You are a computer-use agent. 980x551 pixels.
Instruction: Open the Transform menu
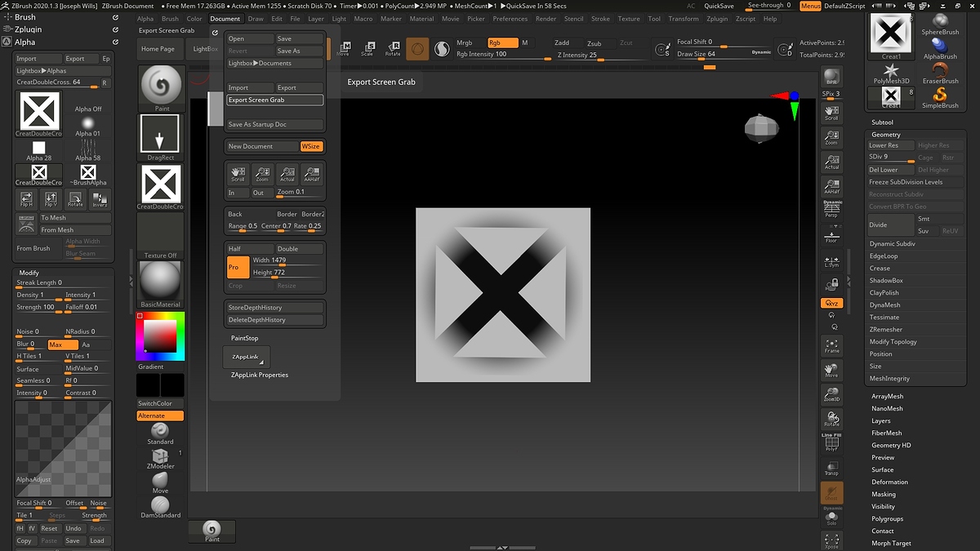tap(684, 18)
